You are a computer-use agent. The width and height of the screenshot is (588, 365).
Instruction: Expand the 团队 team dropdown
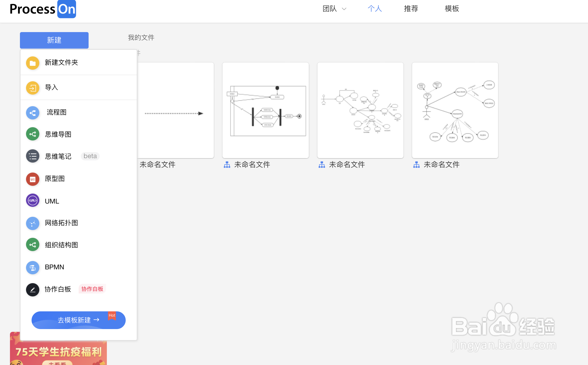click(334, 9)
